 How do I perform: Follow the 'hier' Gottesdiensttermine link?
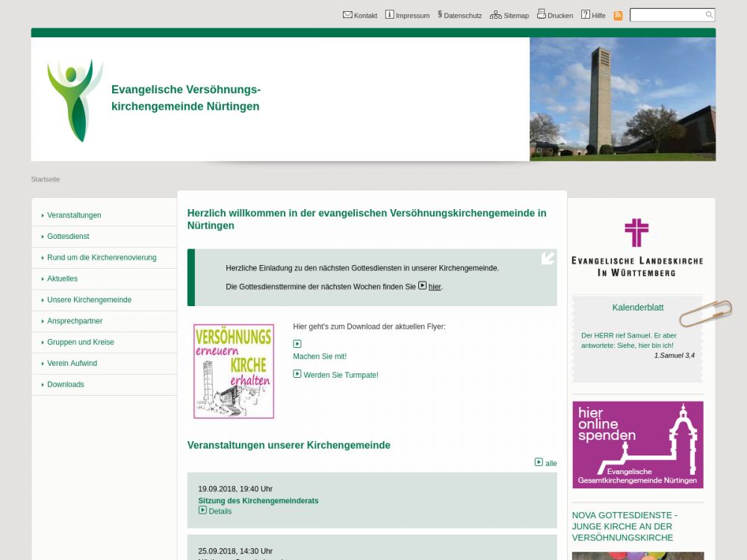click(434, 287)
